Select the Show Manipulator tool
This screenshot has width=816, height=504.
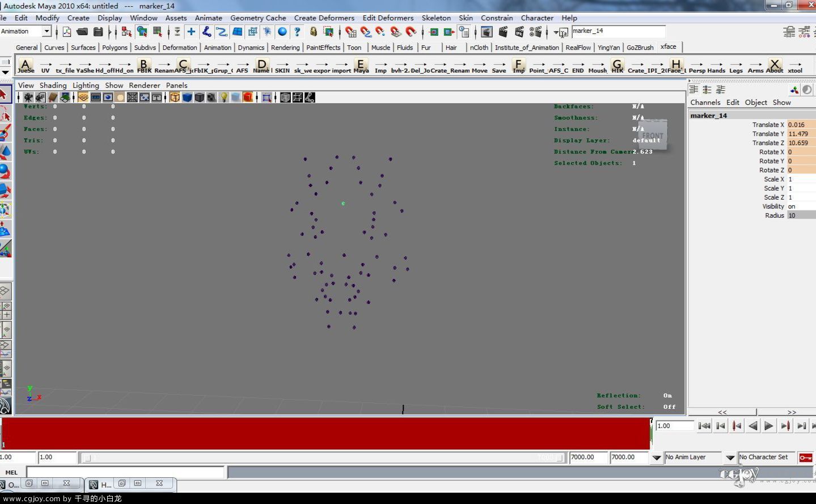coord(5,248)
